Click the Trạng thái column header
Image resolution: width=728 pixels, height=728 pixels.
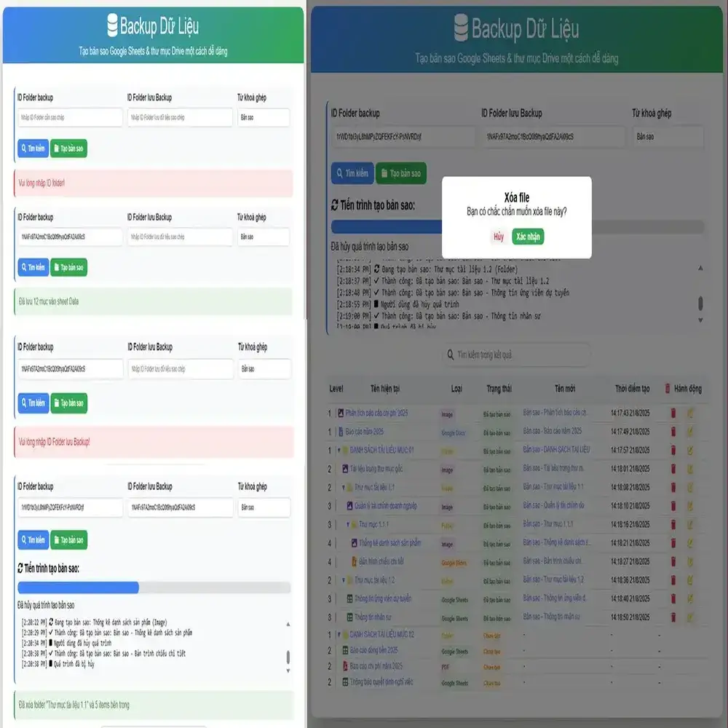[499, 389]
